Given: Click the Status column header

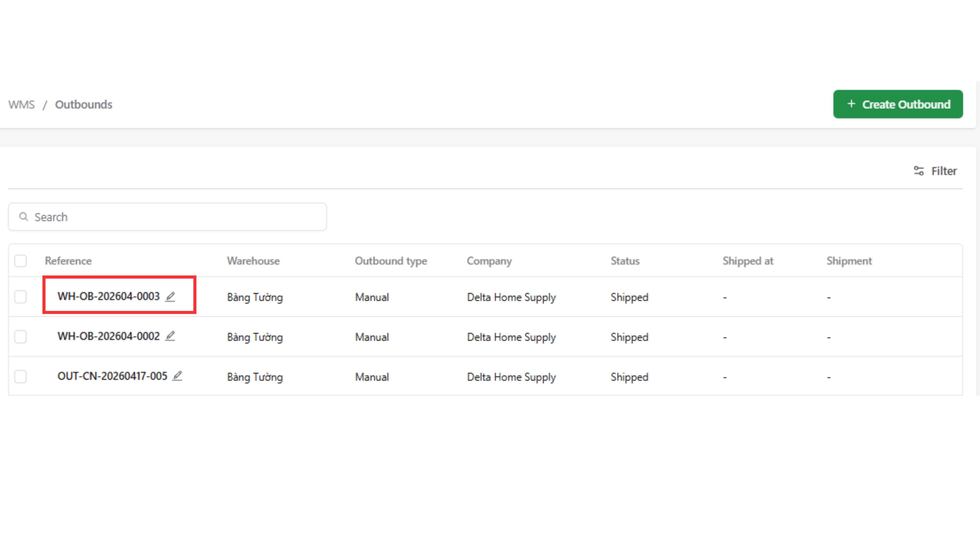Looking at the screenshot, I should 625,261.
